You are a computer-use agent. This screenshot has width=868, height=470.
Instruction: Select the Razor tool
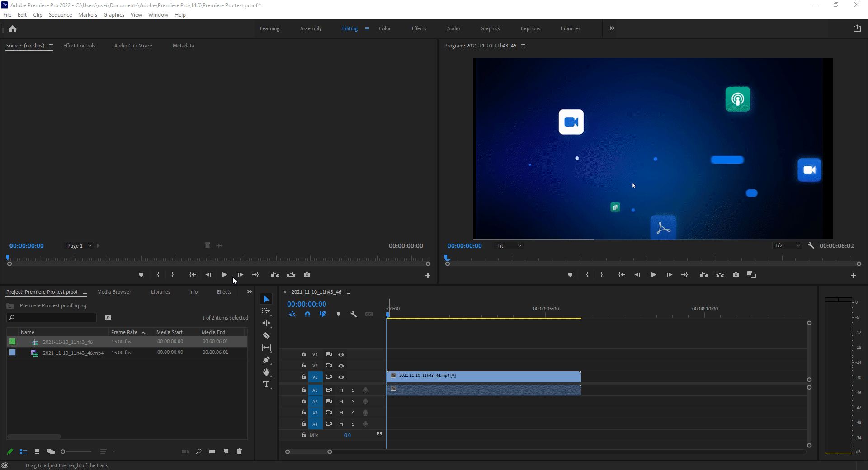coord(266,335)
